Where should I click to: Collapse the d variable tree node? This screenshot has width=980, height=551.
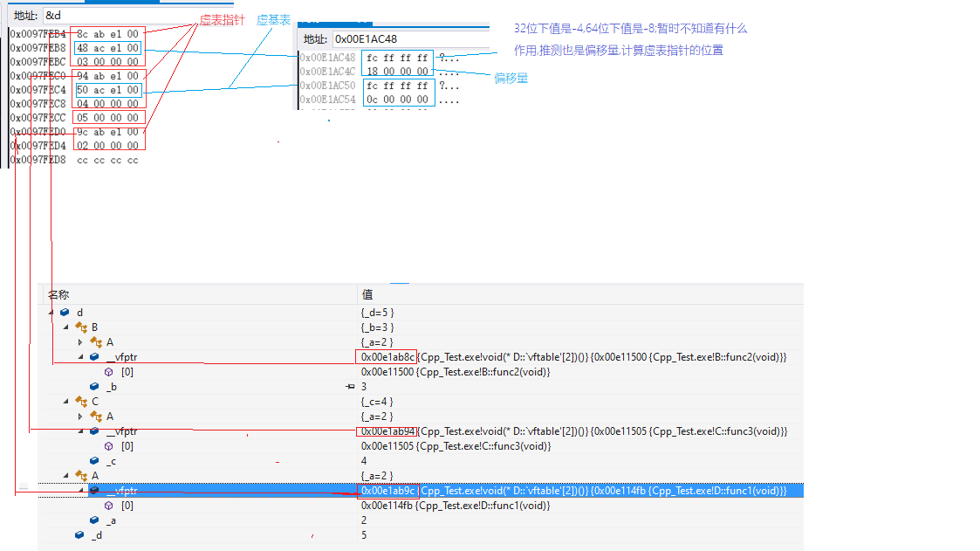coord(51,312)
